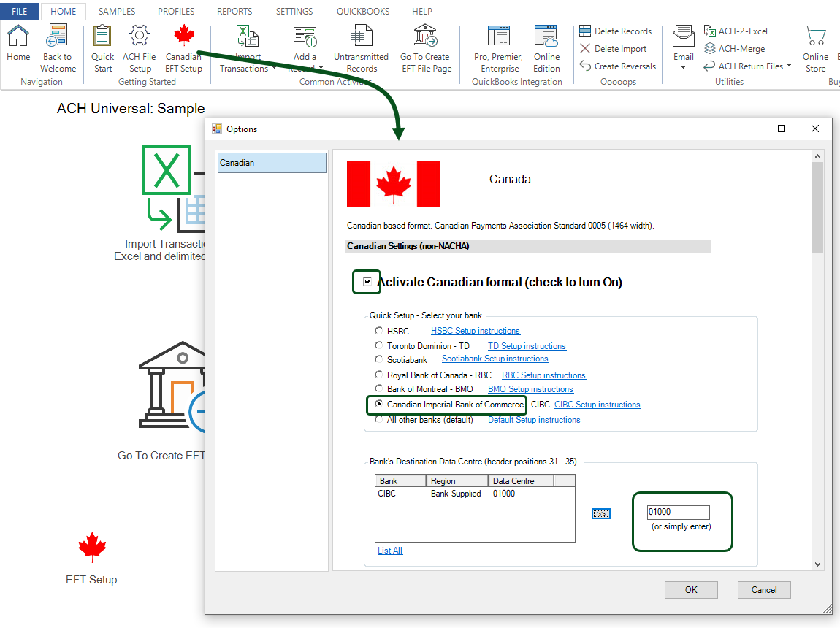
Task: Open the SETTINGS tab
Action: pyautogui.click(x=294, y=11)
